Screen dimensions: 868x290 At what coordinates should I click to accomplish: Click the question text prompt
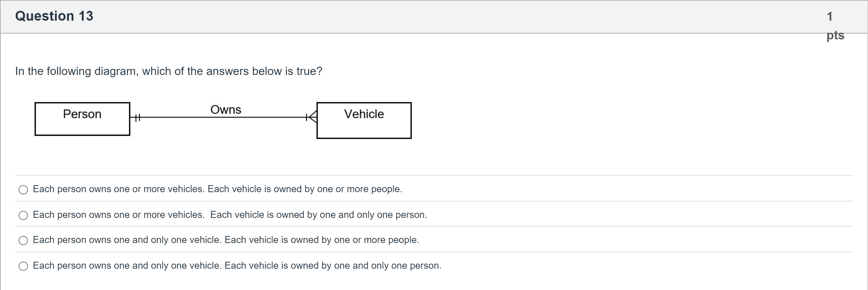pyautogui.click(x=168, y=71)
